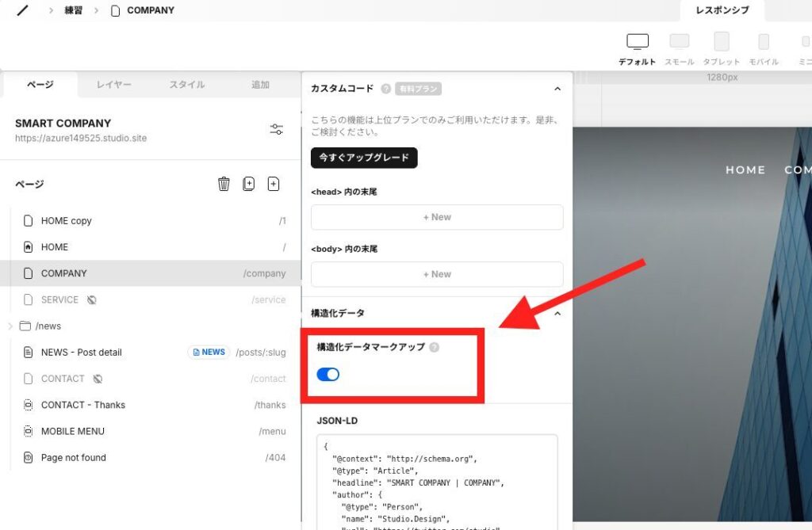Switch to the レイヤー tab
The image size is (812, 530).
coord(114,85)
